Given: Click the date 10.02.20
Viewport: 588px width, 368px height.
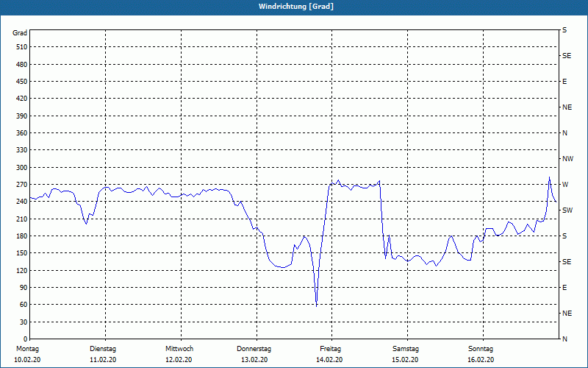Looking at the screenshot, I should pyautogui.click(x=27, y=360).
